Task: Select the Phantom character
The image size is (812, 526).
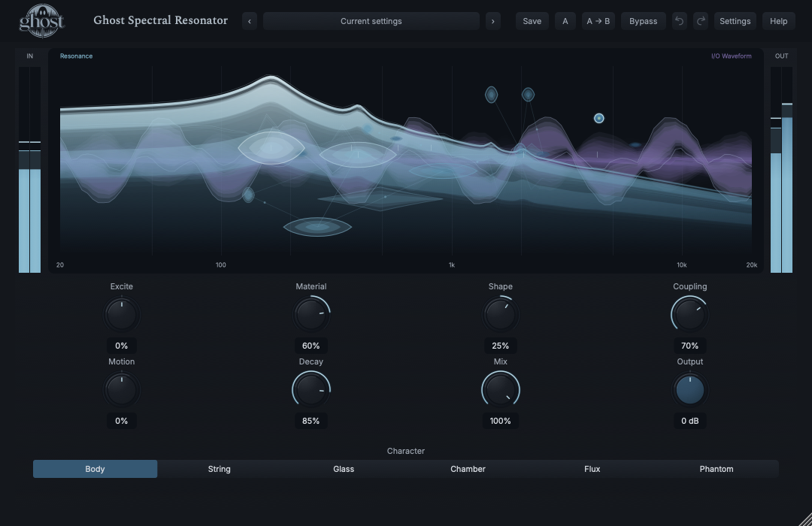Action: [717, 469]
